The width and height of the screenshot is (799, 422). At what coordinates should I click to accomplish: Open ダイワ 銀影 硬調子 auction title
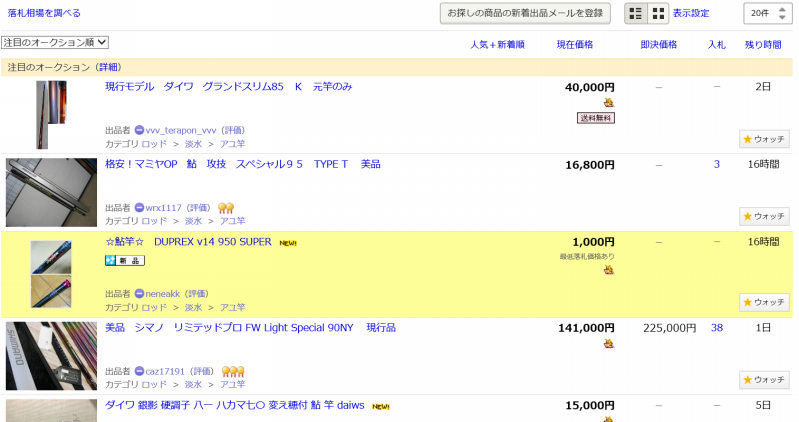[234, 405]
